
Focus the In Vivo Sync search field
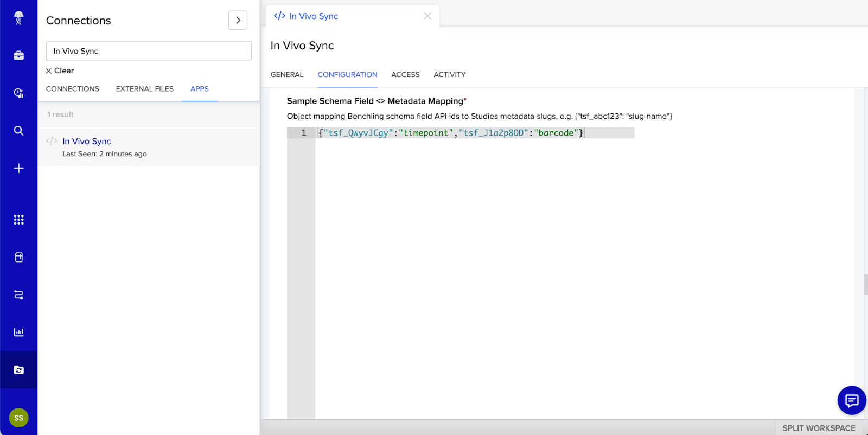pos(149,51)
